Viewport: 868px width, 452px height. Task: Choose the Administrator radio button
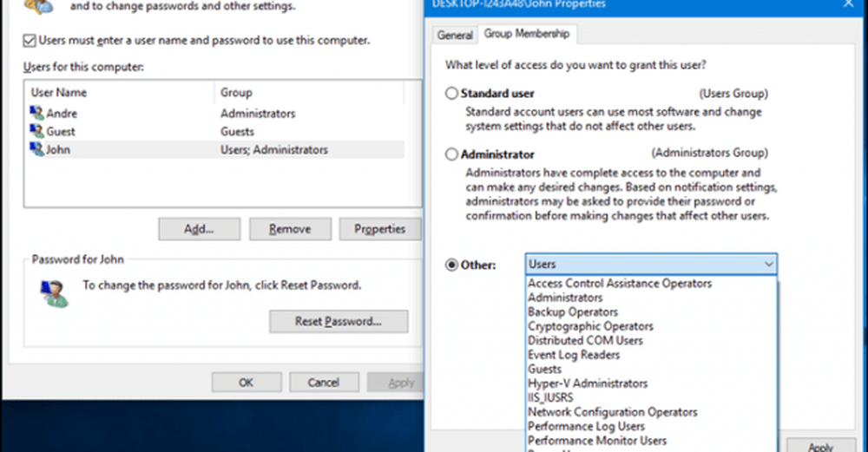point(450,154)
